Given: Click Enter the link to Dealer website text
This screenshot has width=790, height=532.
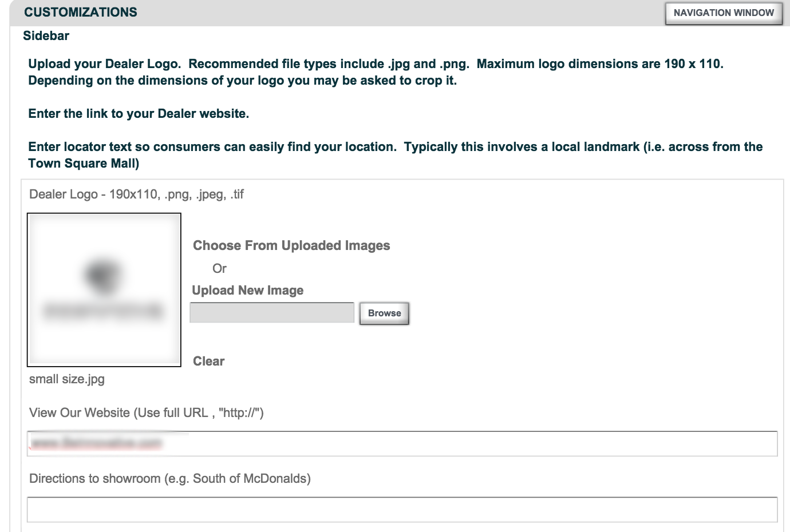Looking at the screenshot, I should [x=139, y=114].
